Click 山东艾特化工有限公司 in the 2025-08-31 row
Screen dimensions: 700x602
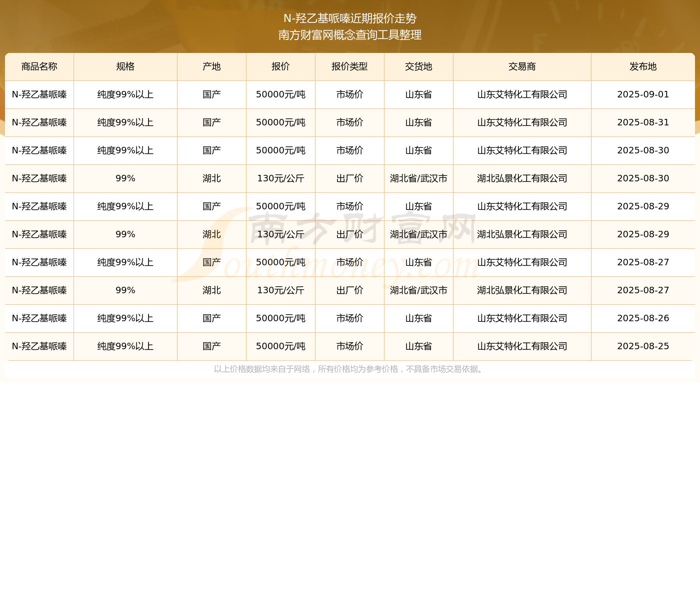tap(522, 122)
